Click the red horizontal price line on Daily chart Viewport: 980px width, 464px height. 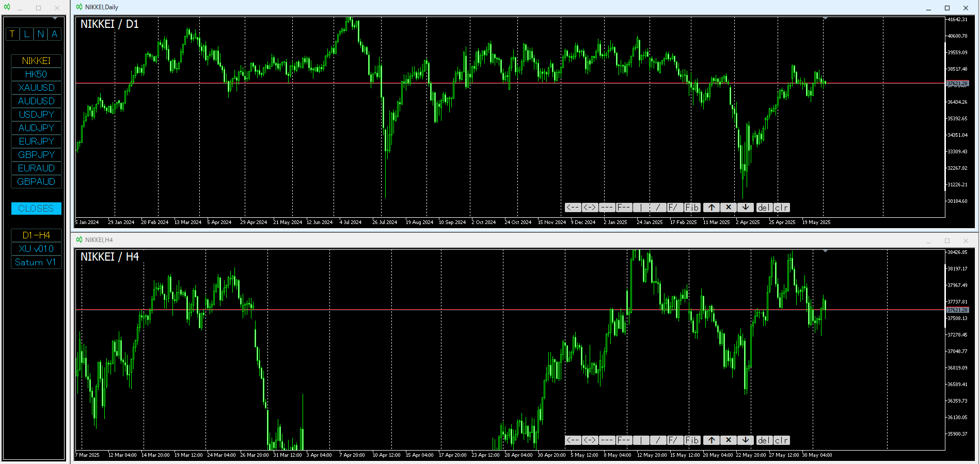click(x=510, y=83)
